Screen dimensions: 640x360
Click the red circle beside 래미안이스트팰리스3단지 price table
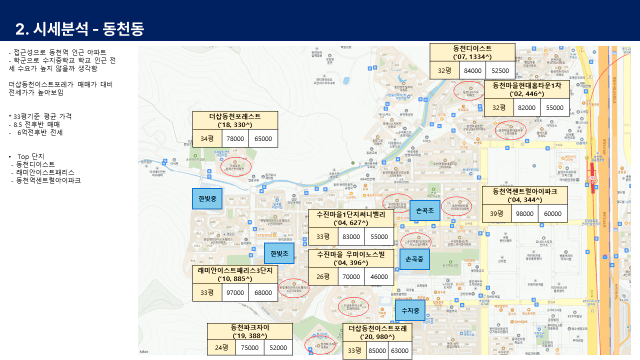293,288
